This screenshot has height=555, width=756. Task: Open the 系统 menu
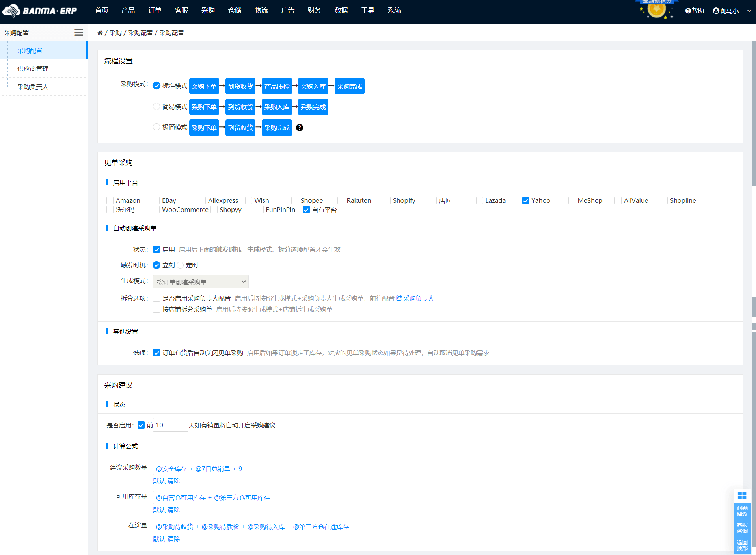(394, 10)
